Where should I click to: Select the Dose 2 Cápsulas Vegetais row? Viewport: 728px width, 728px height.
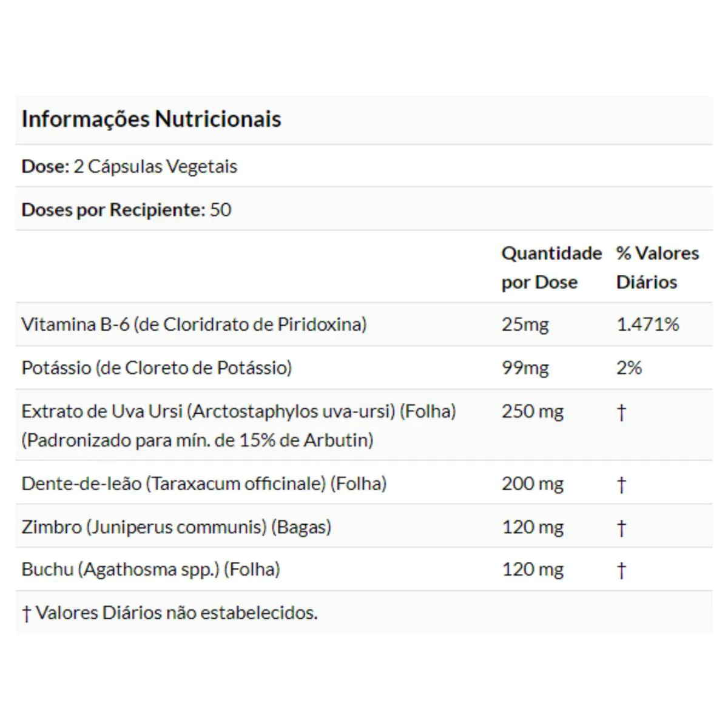(x=364, y=166)
